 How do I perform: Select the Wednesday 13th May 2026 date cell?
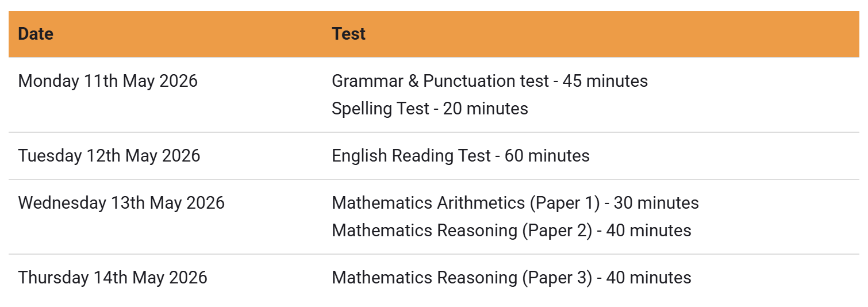[x=166, y=217]
